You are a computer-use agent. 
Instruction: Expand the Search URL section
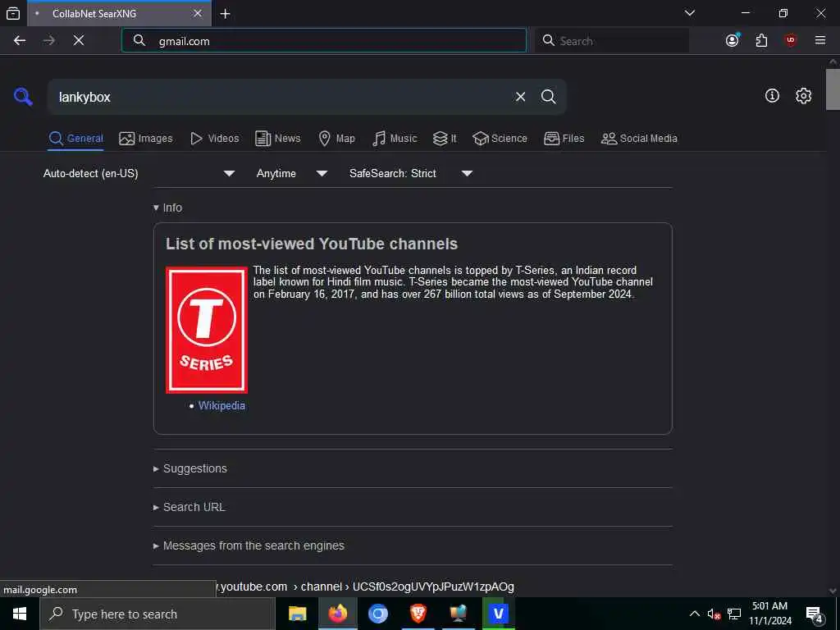189,507
